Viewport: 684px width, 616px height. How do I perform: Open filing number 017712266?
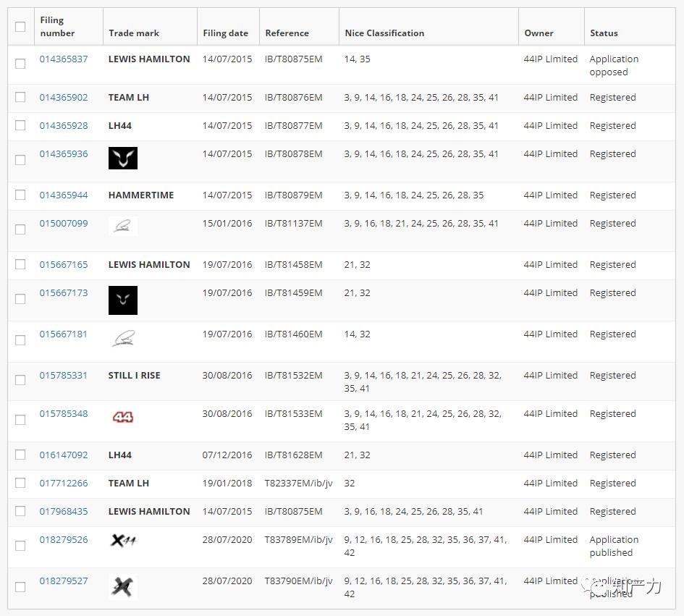(x=64, y=484)
